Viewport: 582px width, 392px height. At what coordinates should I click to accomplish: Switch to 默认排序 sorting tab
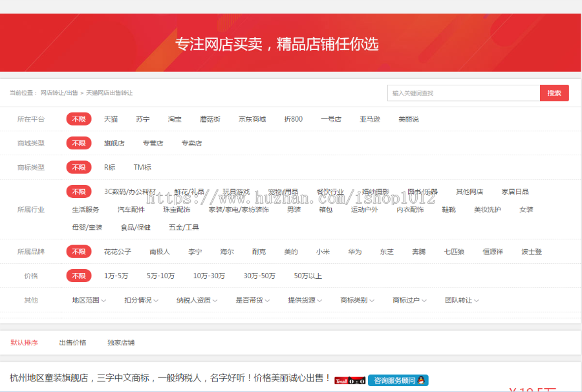24,343
